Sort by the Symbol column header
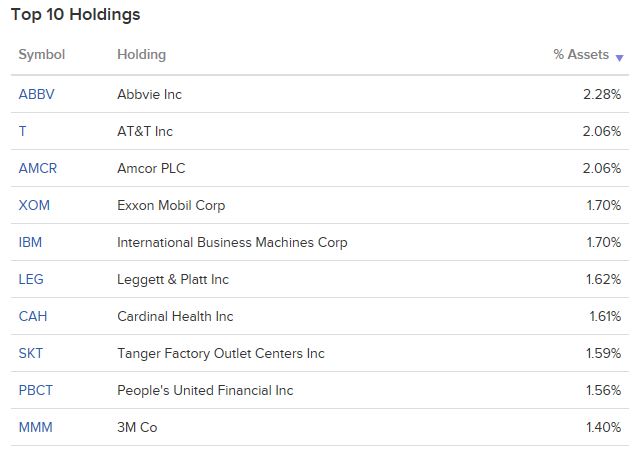 click(x=42, y=55)
